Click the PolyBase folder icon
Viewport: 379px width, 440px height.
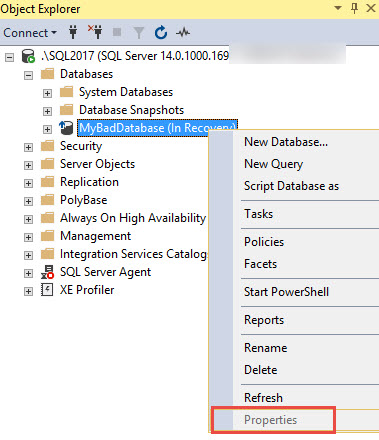coord(47,200)
